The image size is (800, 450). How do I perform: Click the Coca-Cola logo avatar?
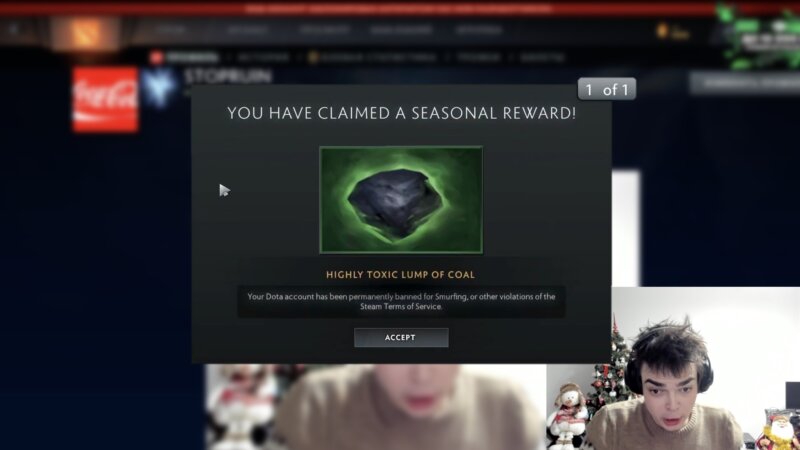[x=105, y=99]
